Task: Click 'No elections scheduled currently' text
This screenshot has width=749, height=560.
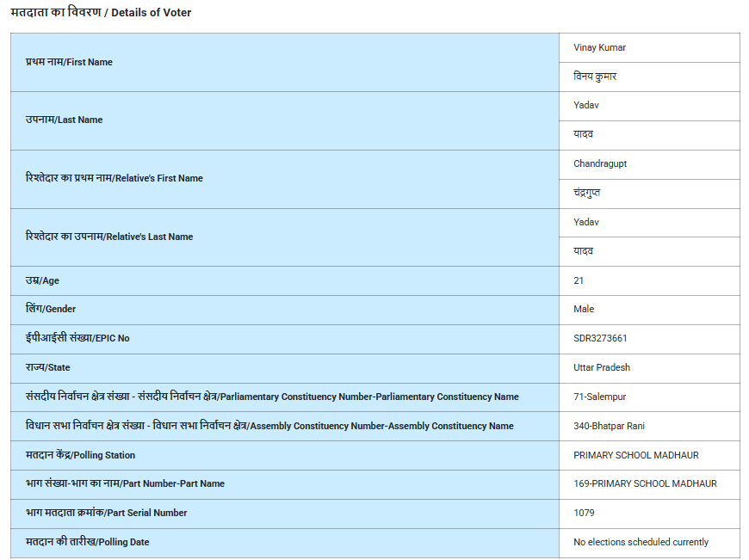Action: [641, 542]
